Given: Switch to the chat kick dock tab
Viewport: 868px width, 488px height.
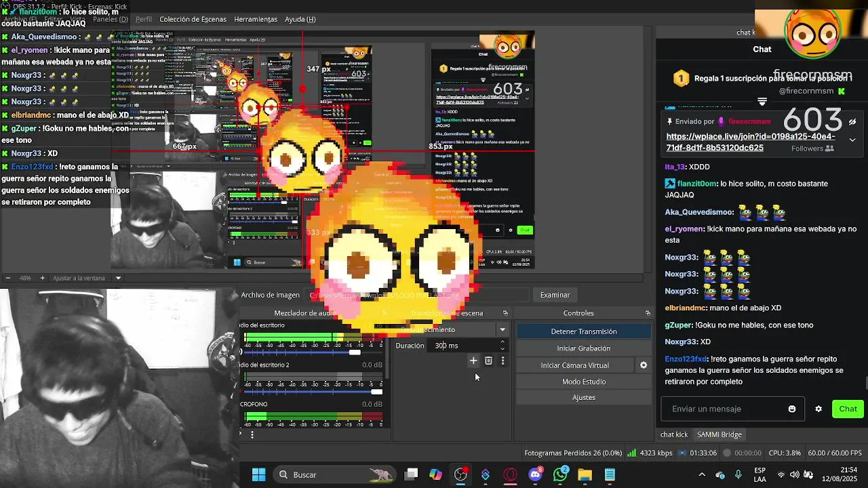Looking at the screenshot, I should (674, 434).
